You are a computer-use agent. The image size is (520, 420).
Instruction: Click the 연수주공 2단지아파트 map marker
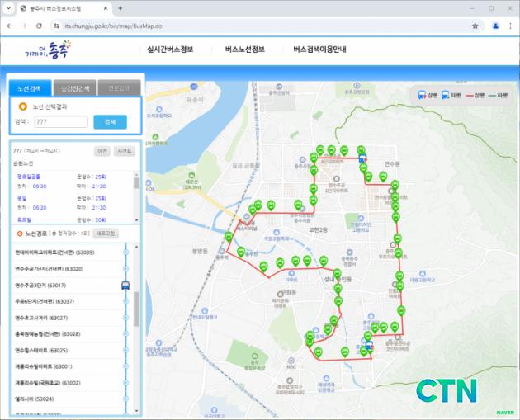pos(337,179)
